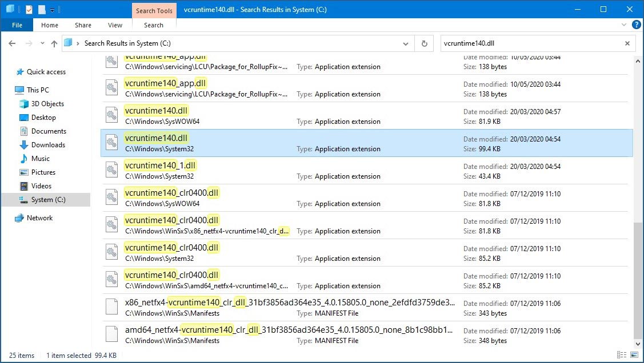644x363 pixels.
Task: Open the File menu tab
Action: click(17, 25)
